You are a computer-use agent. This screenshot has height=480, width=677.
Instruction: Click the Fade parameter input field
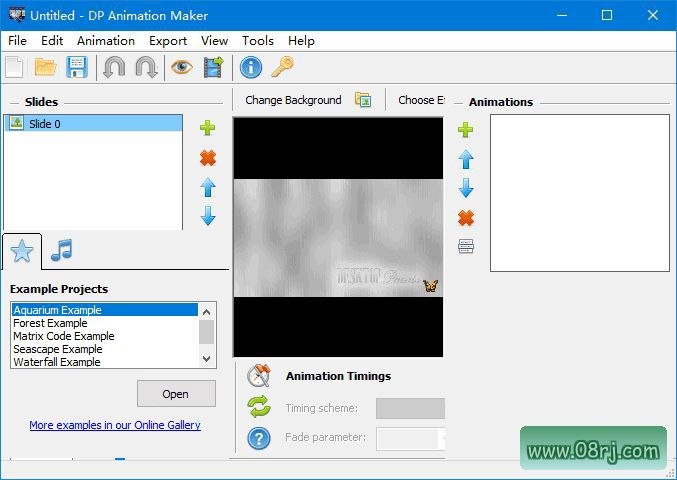click(x=410, y=439)
